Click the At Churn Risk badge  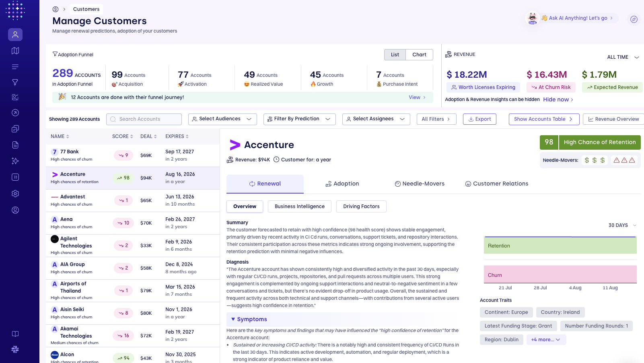(551, 87)
